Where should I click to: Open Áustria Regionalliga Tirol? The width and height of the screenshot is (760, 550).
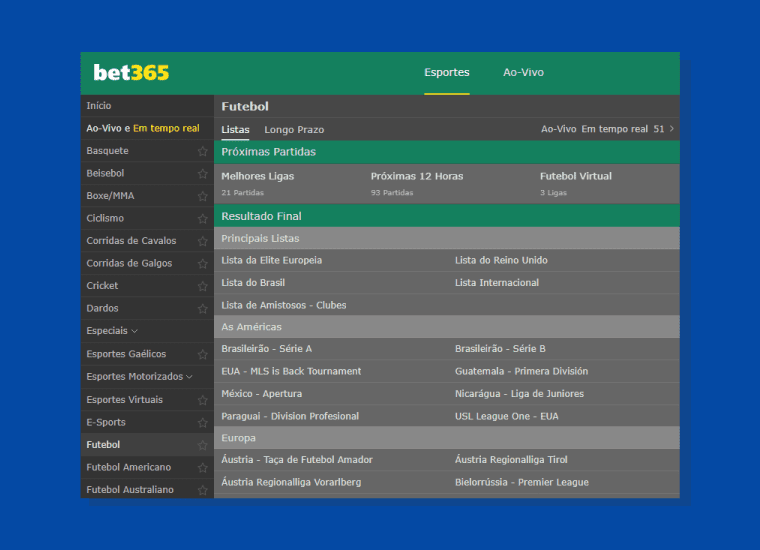[x=511, y=459]
